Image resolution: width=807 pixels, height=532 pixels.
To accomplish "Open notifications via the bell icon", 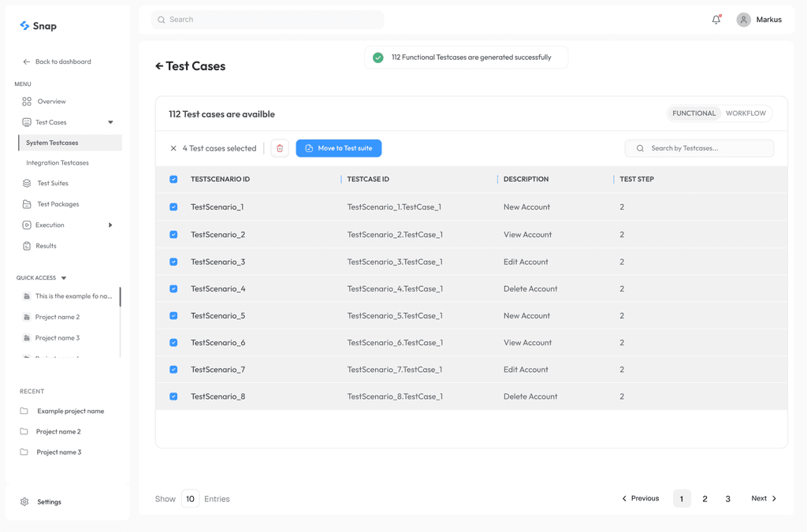I will [x=716, y=19].
